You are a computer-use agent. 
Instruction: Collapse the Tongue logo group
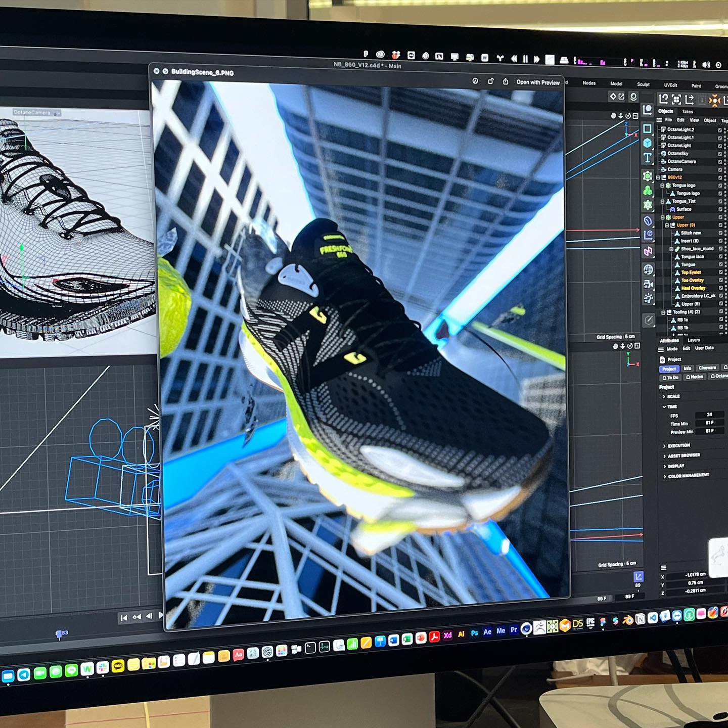coord(662,186)
